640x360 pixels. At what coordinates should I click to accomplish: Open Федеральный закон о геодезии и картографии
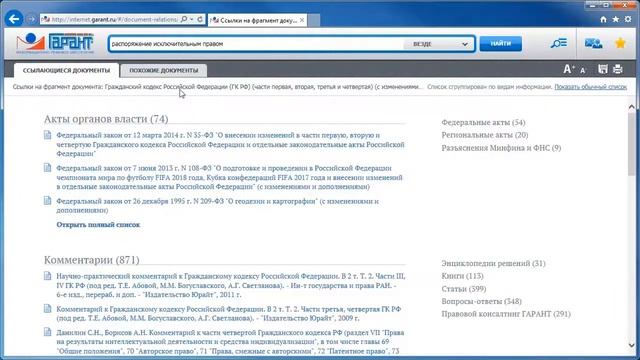click(x=218, y=205)
